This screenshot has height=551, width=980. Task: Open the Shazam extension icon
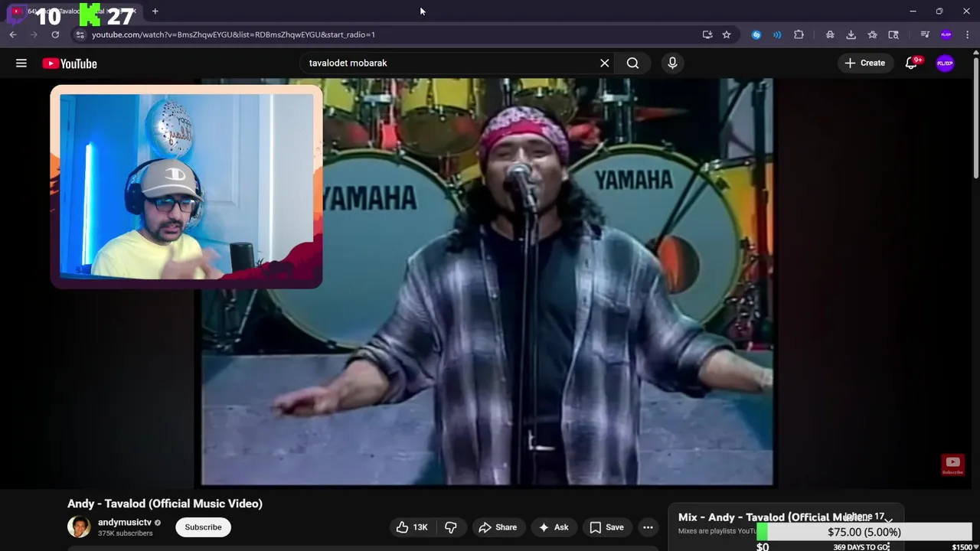click(756, 34)
